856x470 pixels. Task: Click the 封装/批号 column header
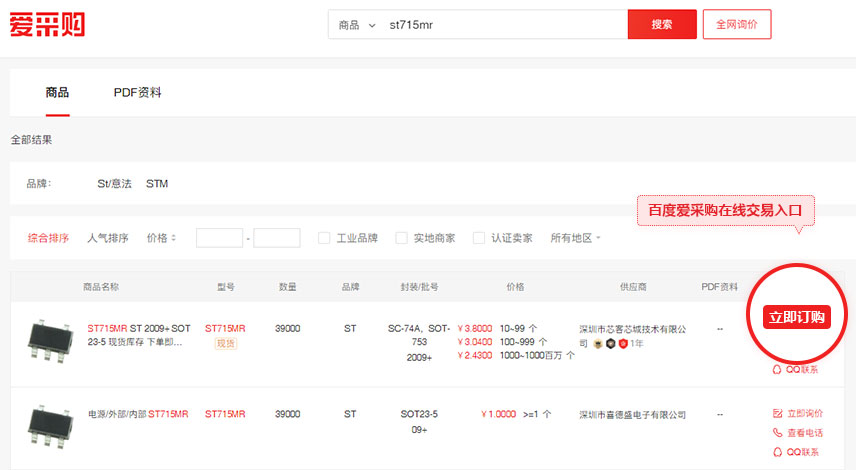[x=419, y=287]
